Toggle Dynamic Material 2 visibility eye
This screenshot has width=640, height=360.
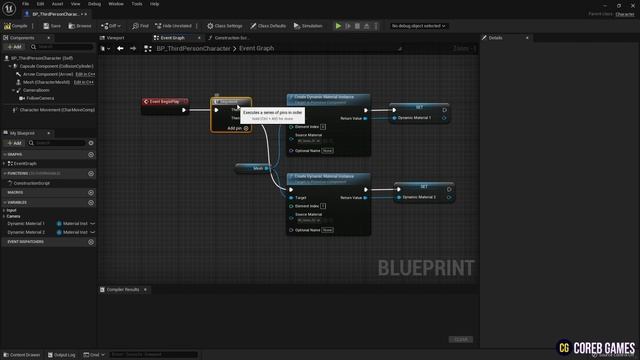point(93,232)
